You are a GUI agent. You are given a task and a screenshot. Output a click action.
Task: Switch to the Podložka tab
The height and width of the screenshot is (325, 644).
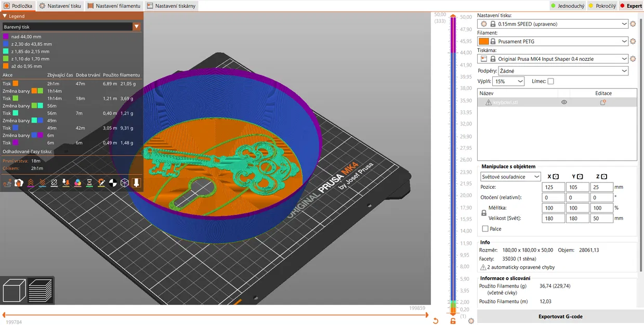pos(17,6)
